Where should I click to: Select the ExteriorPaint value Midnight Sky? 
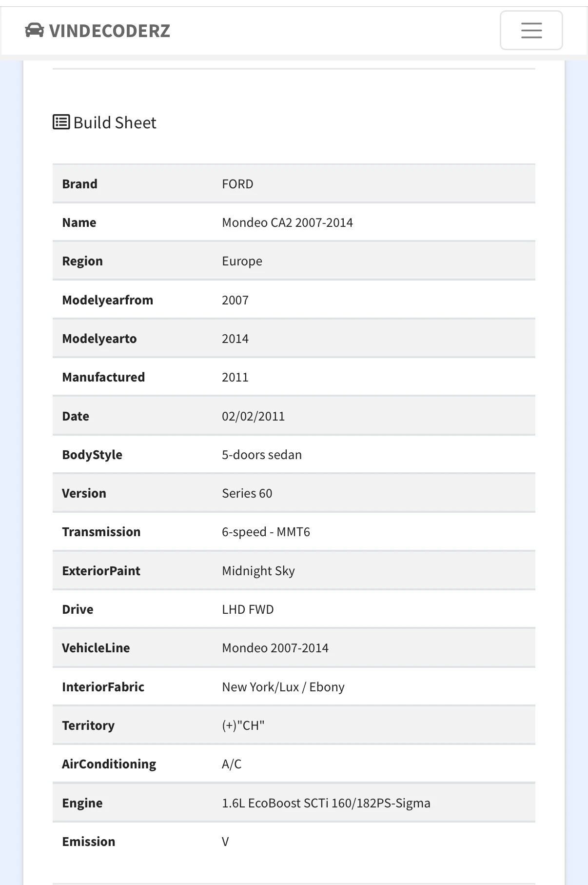258,571
